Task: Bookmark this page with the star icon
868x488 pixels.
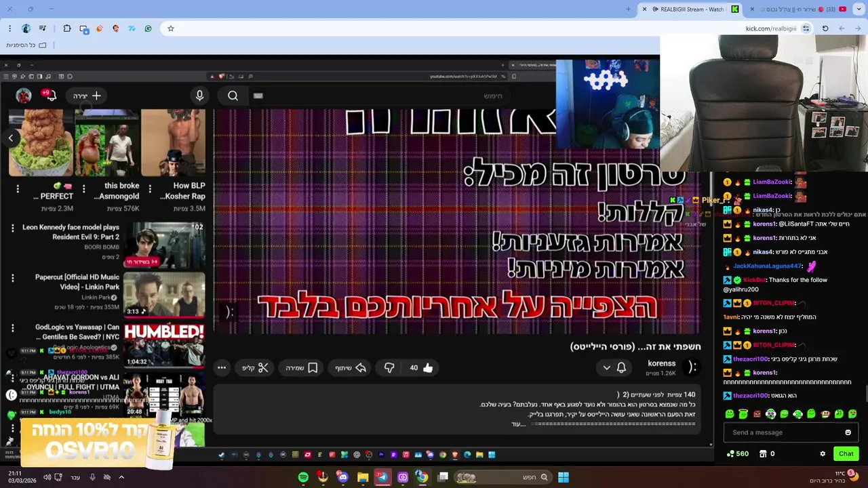Action: point(171,28)
